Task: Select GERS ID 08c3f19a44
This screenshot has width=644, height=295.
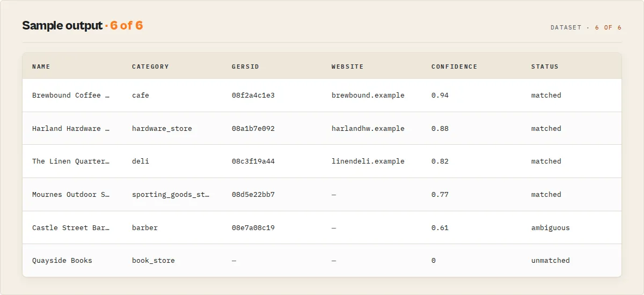Action: tap(253, 161)
